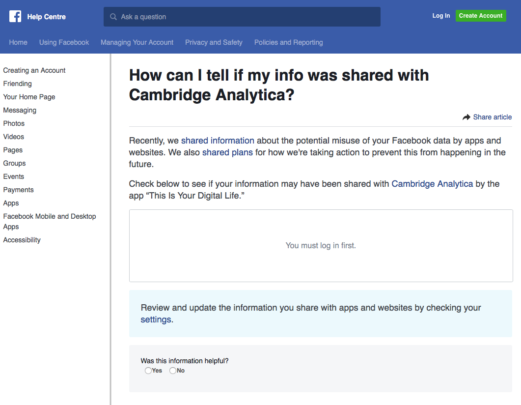Screen dimensions: 521x405
Task: Select the Yes radio button
Action: [x=148, y=371]
